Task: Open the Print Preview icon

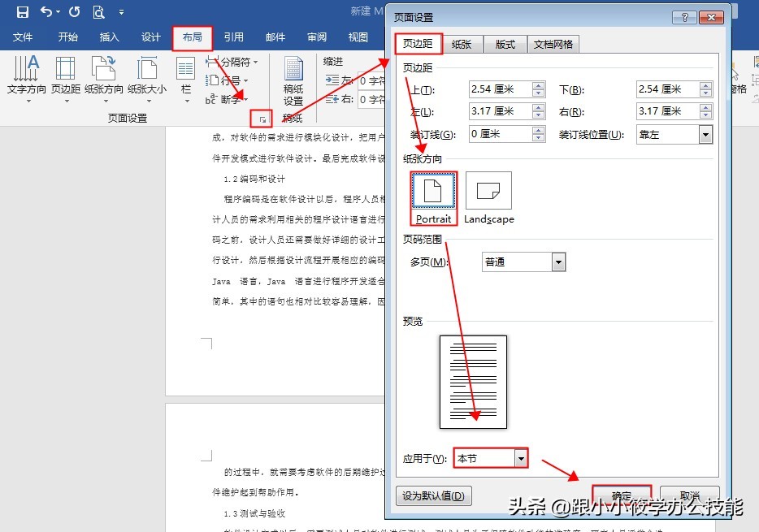Action: [x=98, y=11]
